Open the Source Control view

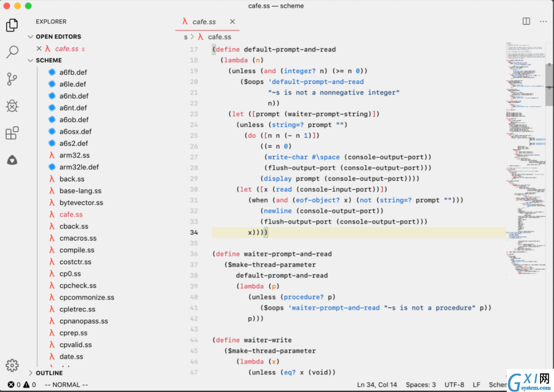click(12, 79)
